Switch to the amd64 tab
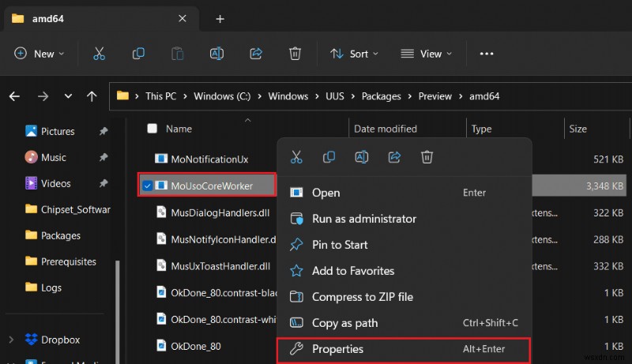The width and height of the screenshot is (632, 364). 101,19
